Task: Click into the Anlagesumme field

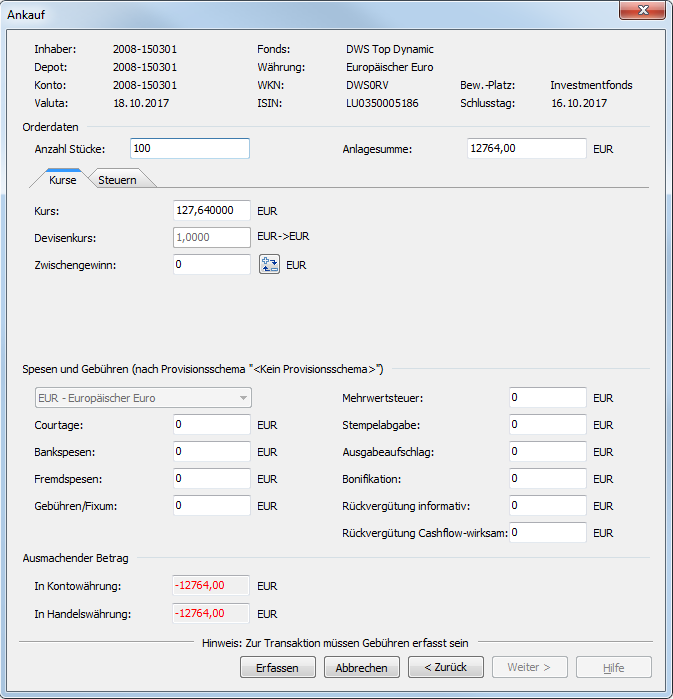Action: pyautogui.click(x=526, y=149)
